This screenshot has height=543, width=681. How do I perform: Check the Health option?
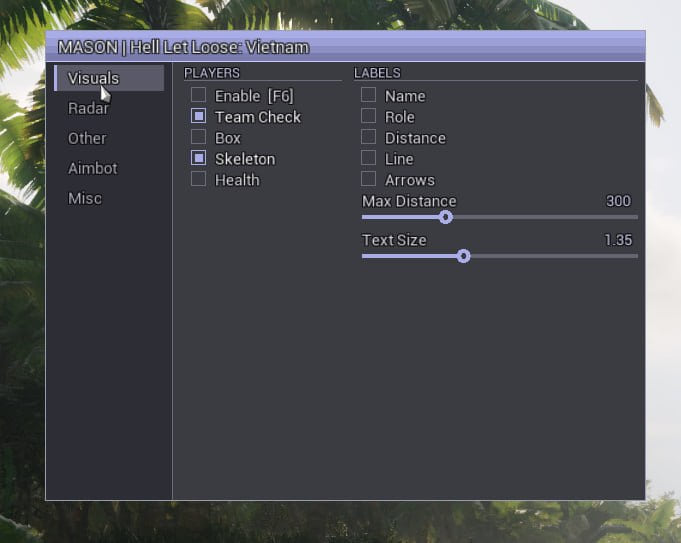(198, 179)
